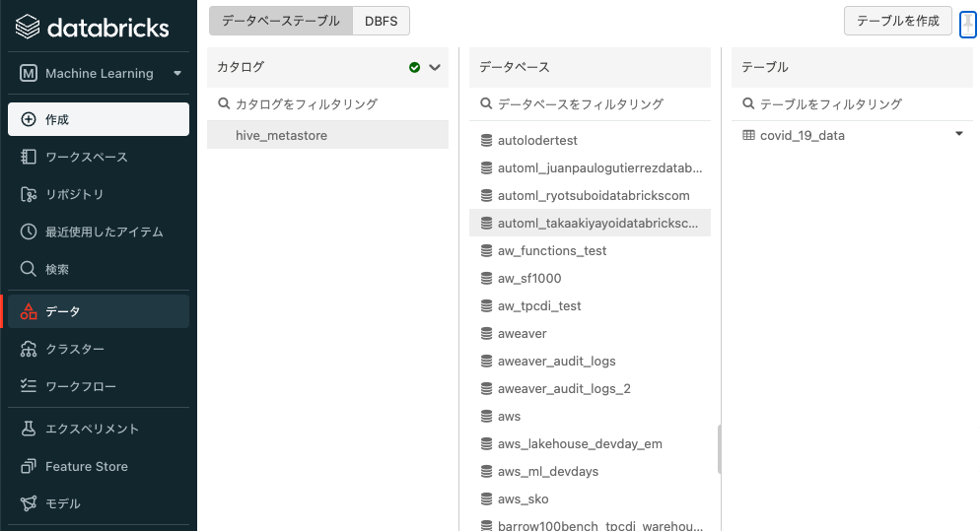Open 検索 in the sidebar
This screenshot has width=980, height=531.
coord(99,269)
